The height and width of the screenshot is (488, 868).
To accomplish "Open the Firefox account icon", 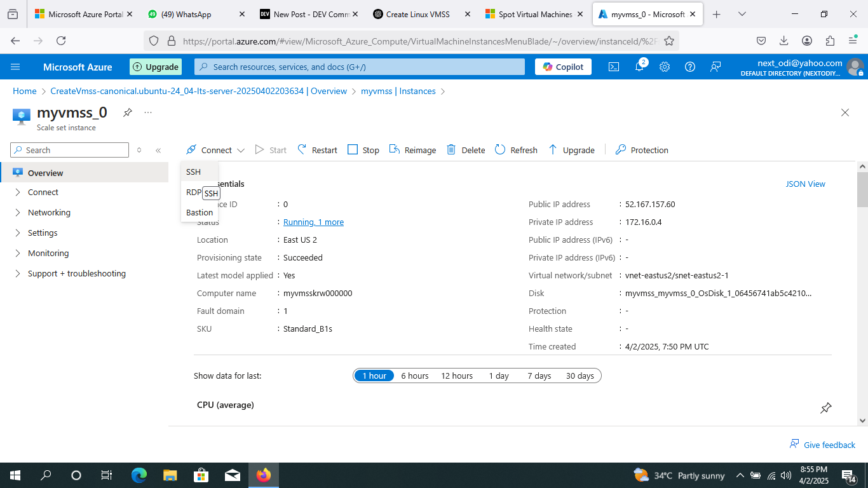I will (807, 41).
